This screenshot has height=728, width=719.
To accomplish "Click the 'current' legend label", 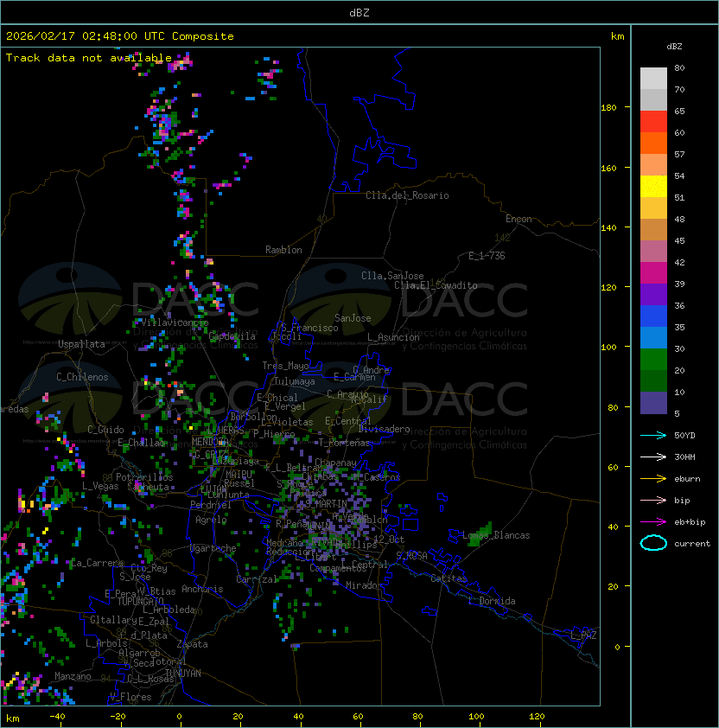I will pos(692,543).
